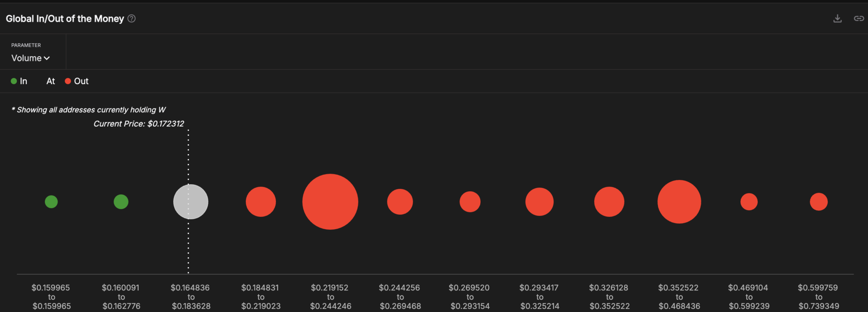Toggle the Out legend series
Screen dimensions: 868x312
77,81
